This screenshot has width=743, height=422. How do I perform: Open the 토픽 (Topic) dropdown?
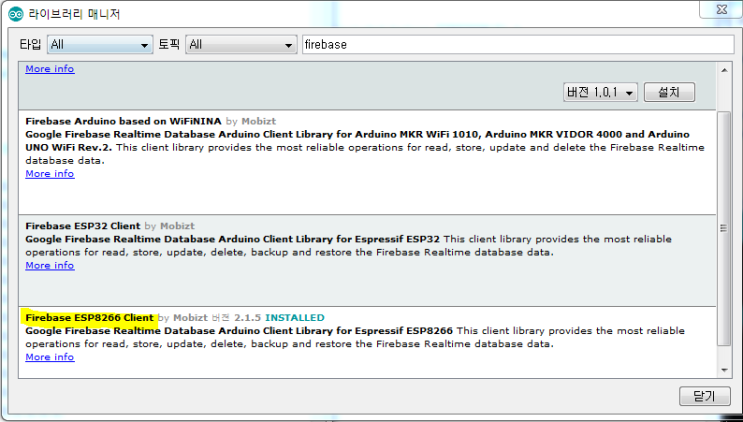[x=241, y=45]
